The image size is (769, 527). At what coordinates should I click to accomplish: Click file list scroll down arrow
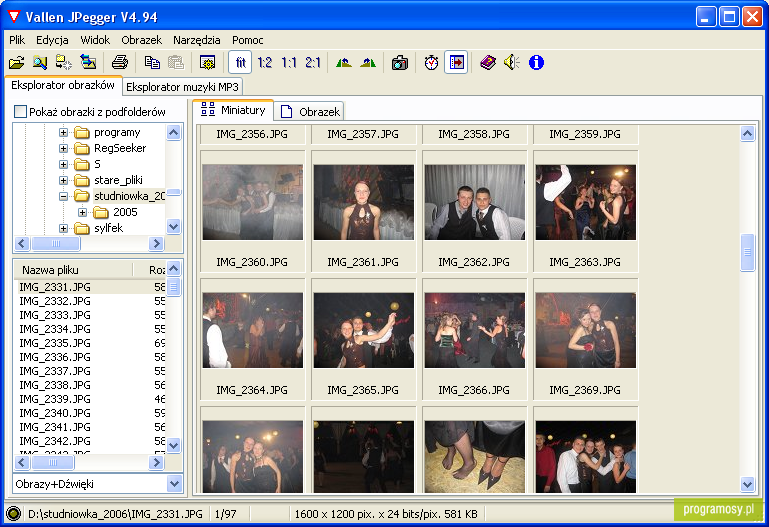174,446
